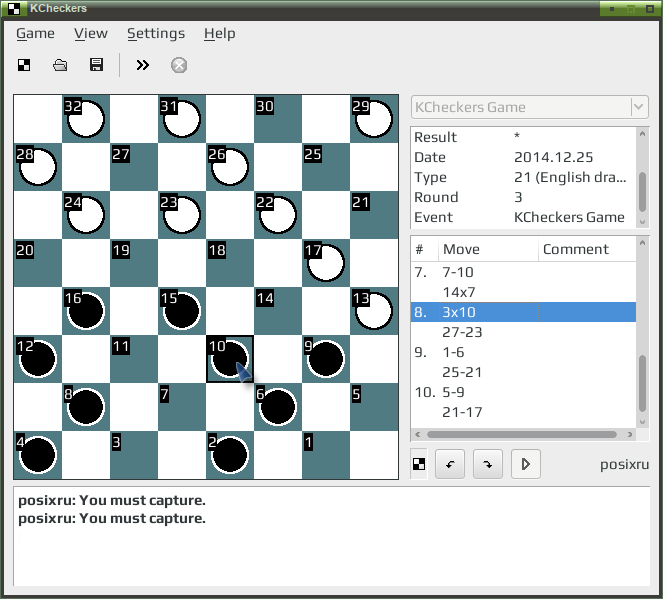This screenshot has width=663, height=599.
Task: Click the stop game round X icon
Action: (179, 65)
